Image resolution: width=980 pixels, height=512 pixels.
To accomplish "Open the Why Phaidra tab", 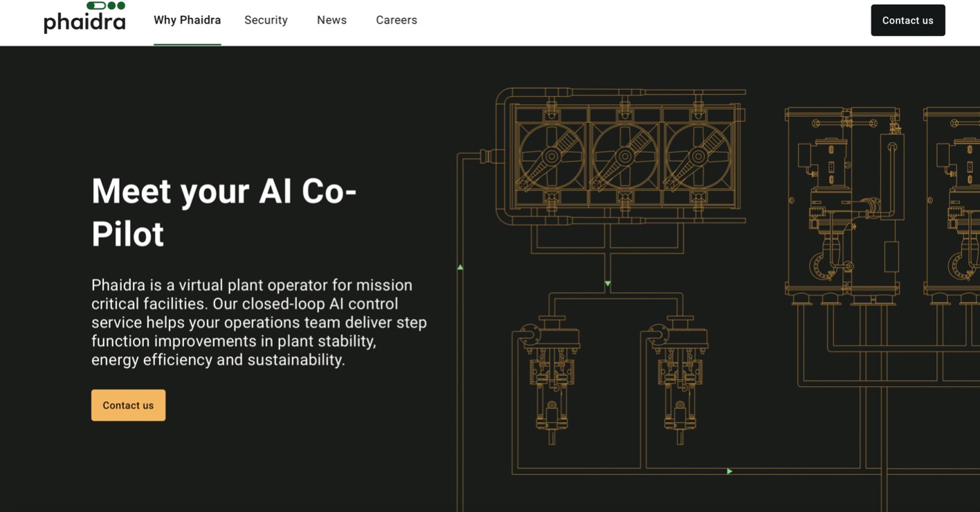I will coord(187,20).
